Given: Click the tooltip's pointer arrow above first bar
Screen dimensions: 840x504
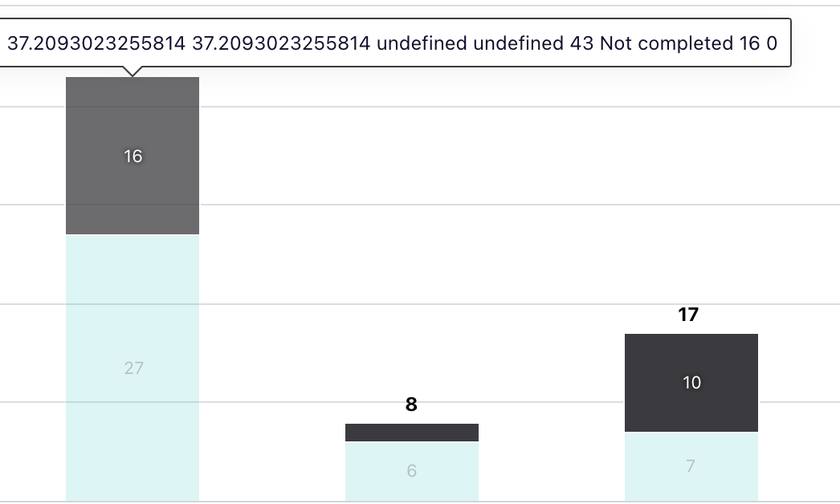Looking at the screenshot, I should pyautogui.click(x=133, y=71).
